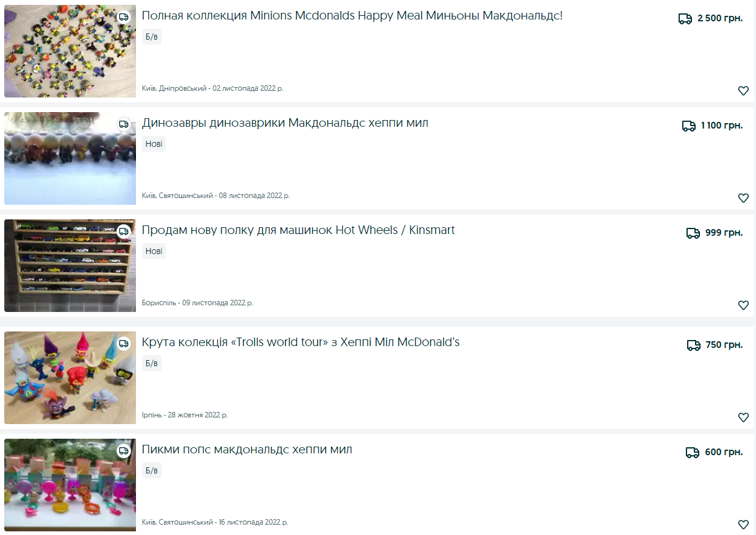Open Полная коллекция Minions Mcdonalds listing title

[x=352, y=16]
